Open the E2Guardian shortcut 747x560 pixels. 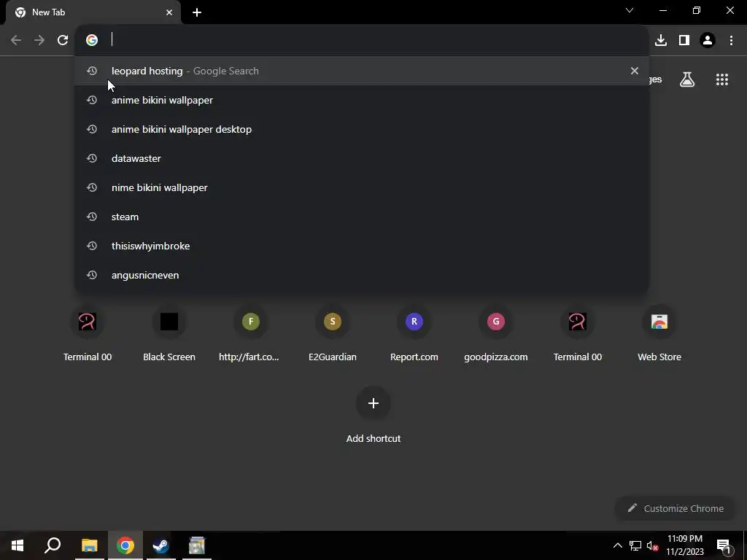point(333,334)
